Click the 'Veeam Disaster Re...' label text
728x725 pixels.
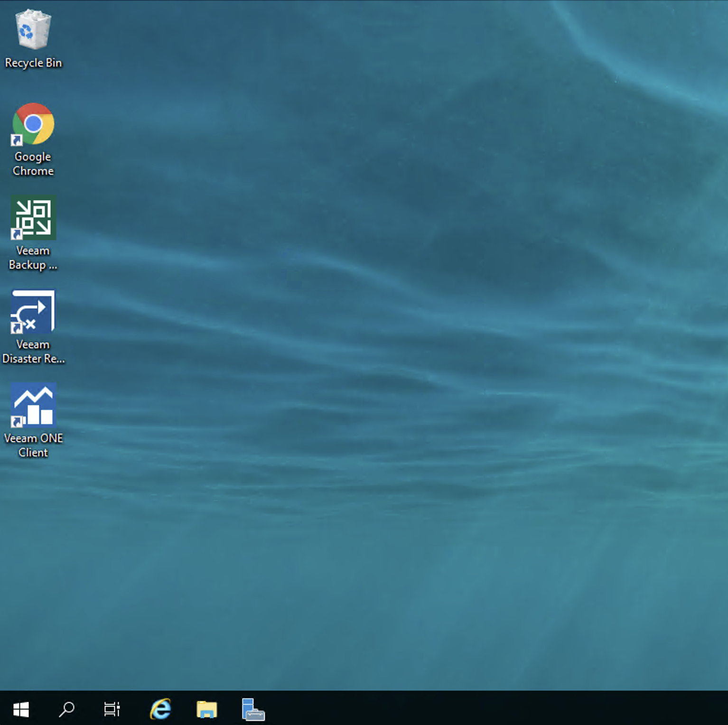(33, 352)
